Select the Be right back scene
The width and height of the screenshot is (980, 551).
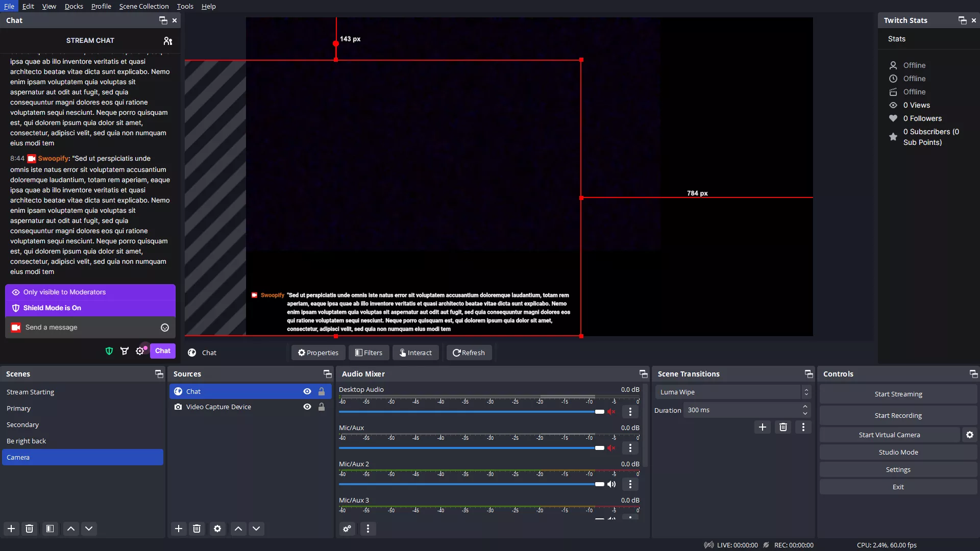(x=83, y=441)
